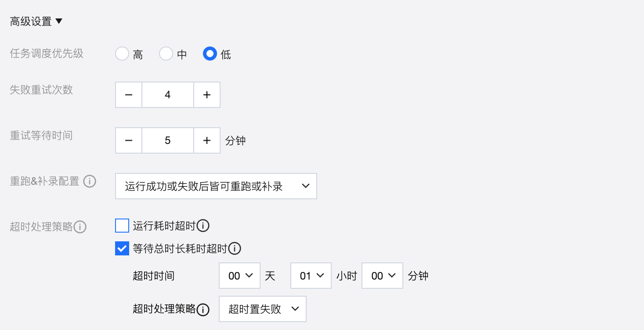Viewport: 644px width, 330px height.
Task: Click info icon next to left 超时处理策略 label
Action: 80,227
